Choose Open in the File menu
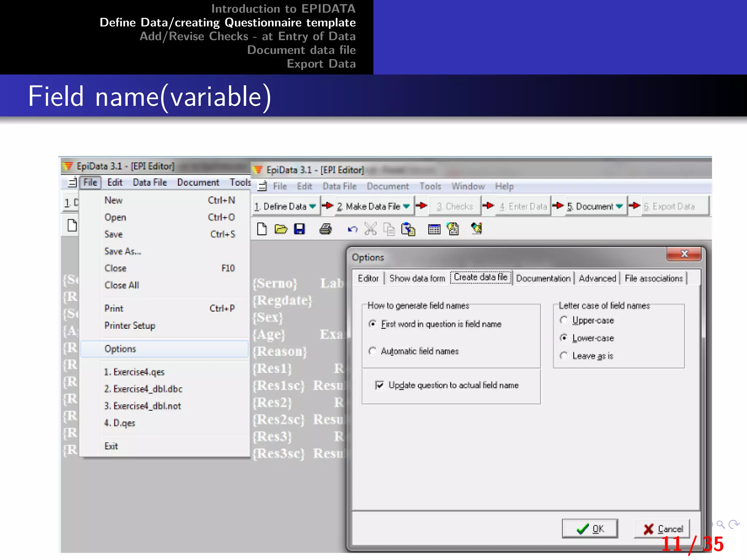Image resolution: width=747 pixels, height=560 pixels. [164, 217]
